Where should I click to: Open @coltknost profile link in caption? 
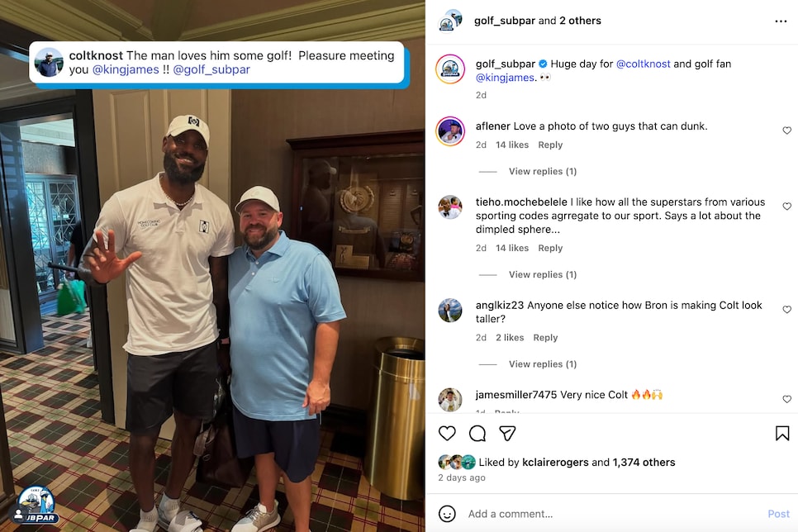pos(644,64)
